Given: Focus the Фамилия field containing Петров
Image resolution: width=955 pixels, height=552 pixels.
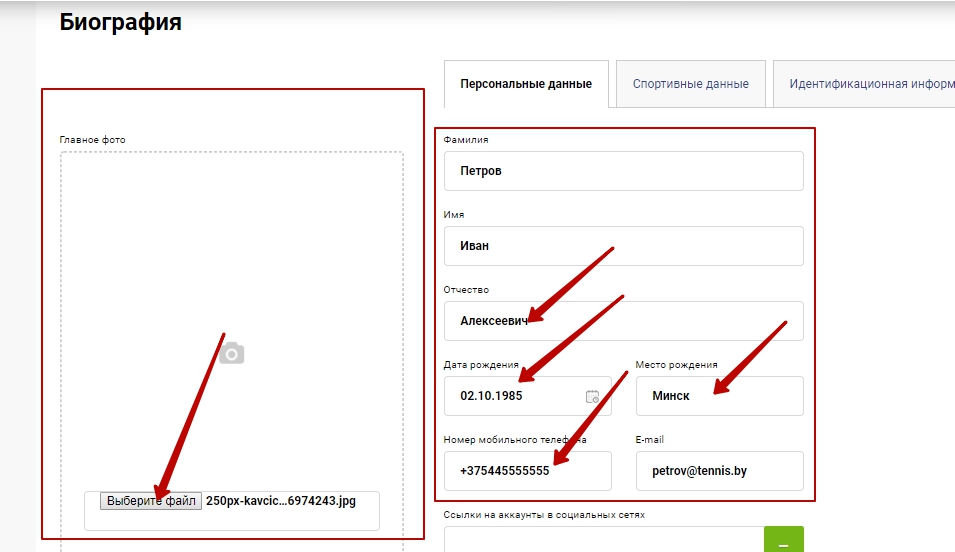Looking at the screenshot, I should 623,171.
